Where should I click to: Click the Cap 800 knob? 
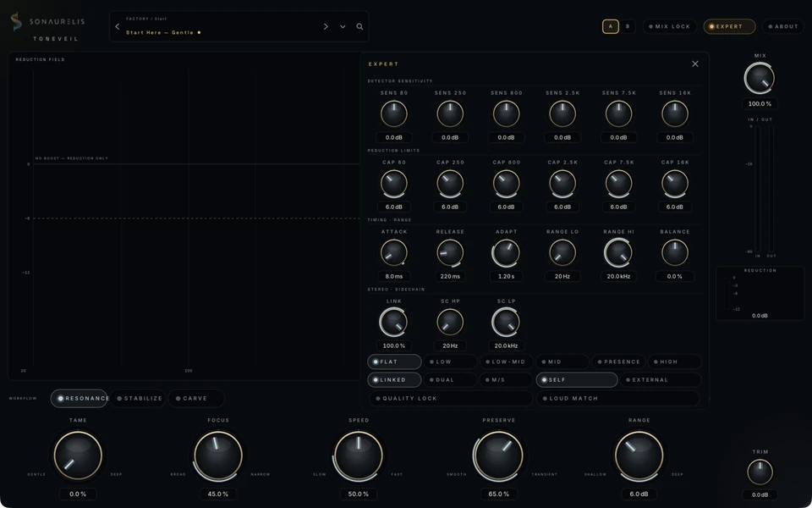point(506,183)
